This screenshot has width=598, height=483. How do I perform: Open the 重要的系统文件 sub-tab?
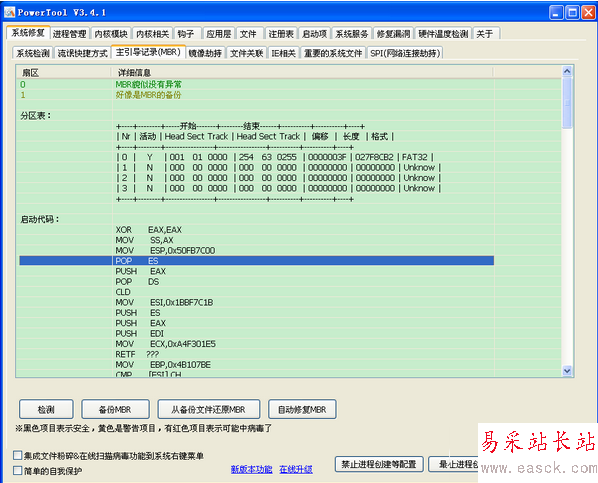click(x=333, y=53)
